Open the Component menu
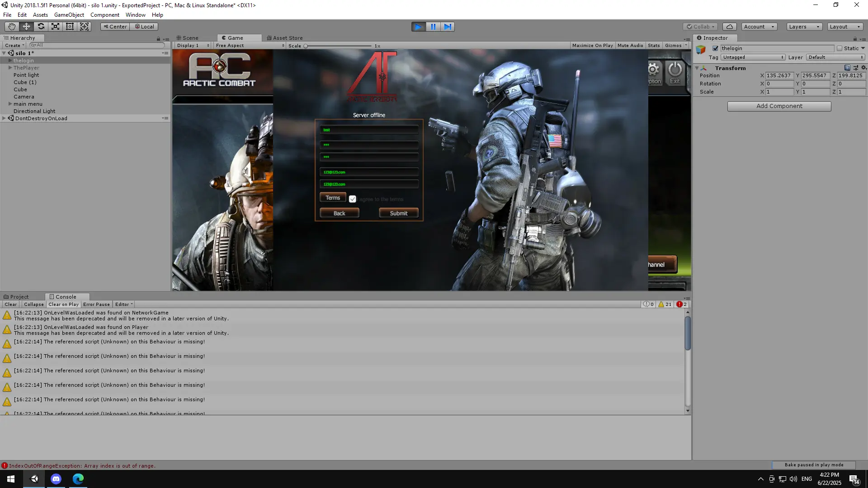The height and width of the screenshot is (488, 868). coord(105,15)
